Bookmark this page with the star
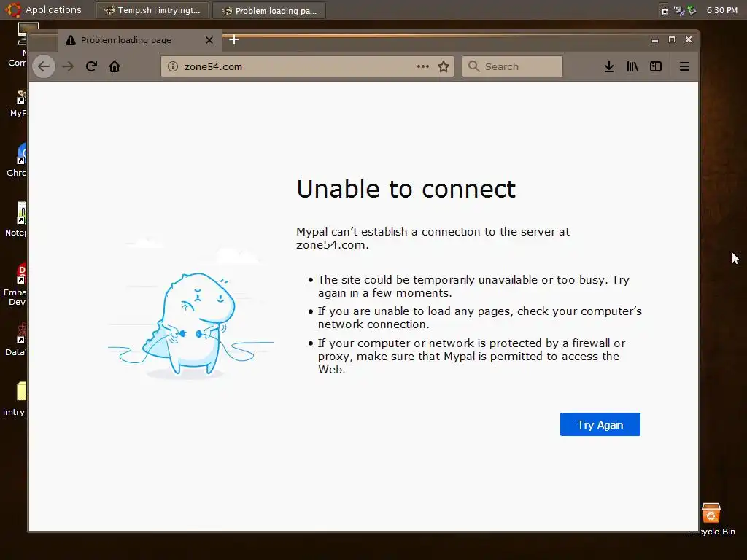Image resolution: width=747 pixels, height=560 pixels. click(444, 66)
